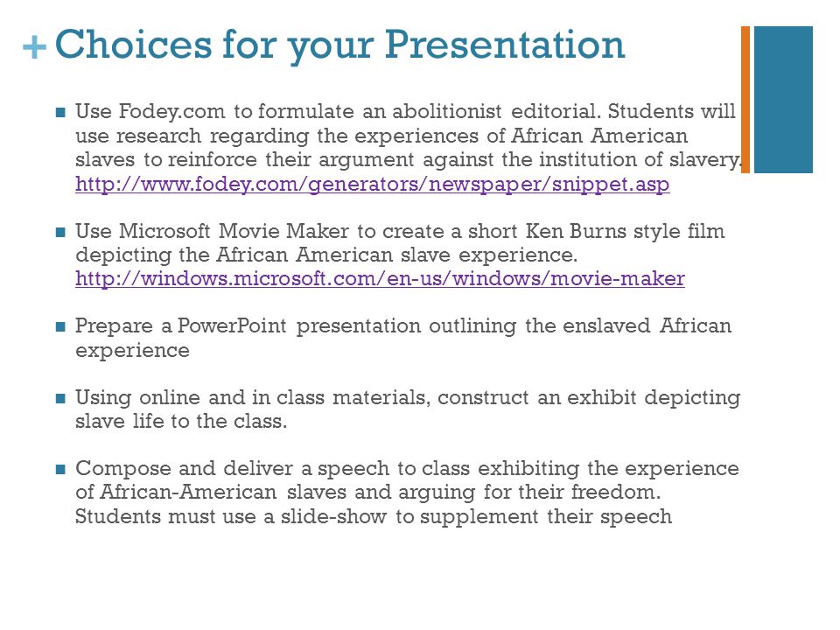Click the plus sign before the title
The width and height of the screenshot is (840, 630).
tap(34, 47)
